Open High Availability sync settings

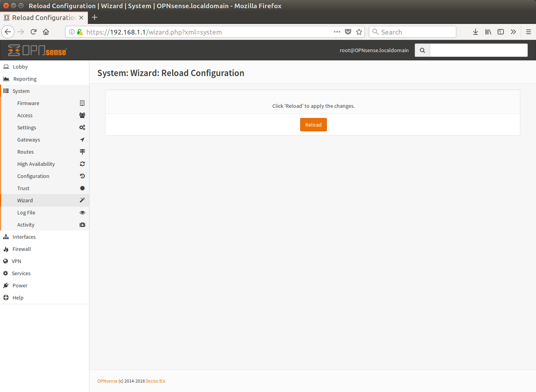pyautogui.click(x=45, y=164)
